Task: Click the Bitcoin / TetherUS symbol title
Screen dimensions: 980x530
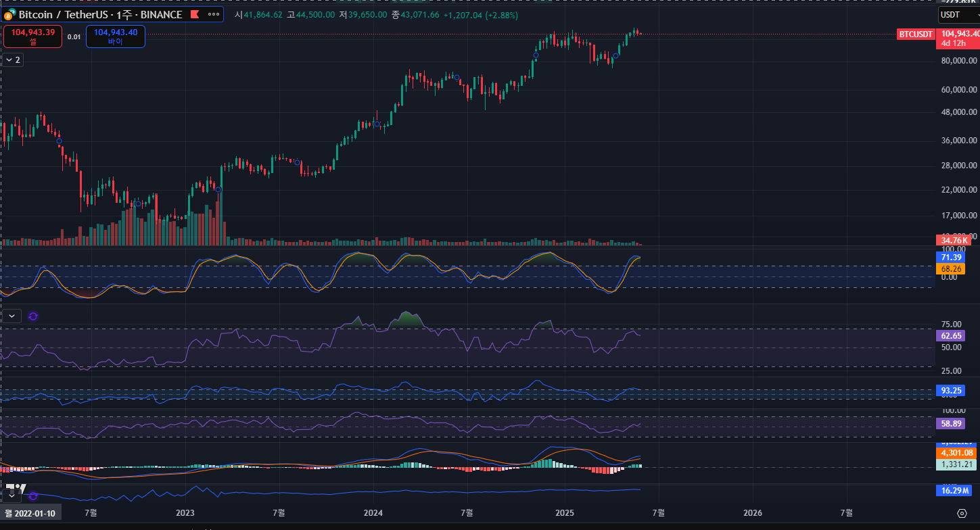Action: [100, 14]
